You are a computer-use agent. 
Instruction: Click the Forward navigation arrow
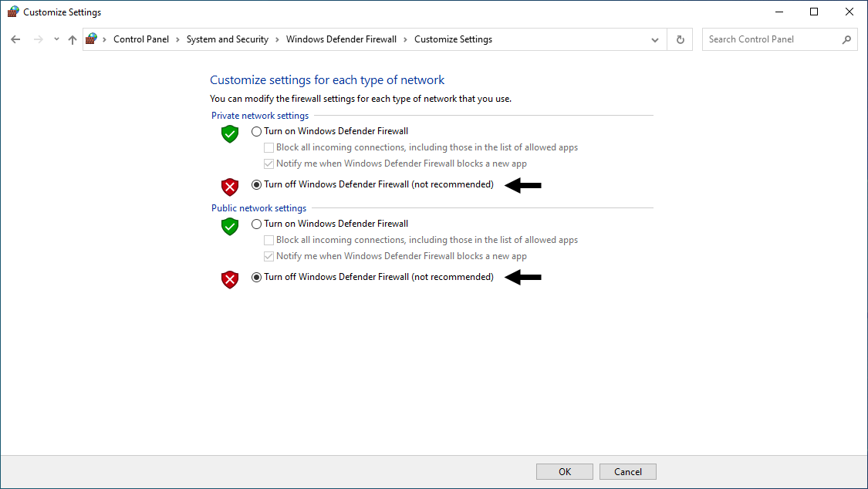[39, 39]
